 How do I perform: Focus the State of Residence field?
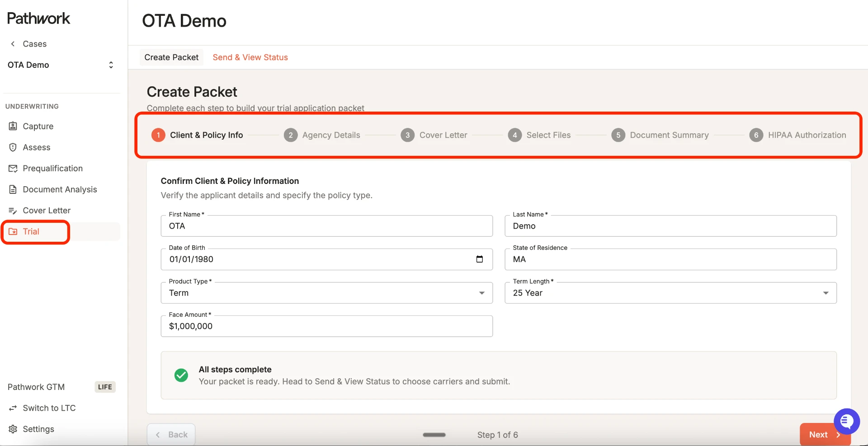pyautogui.click(x=670, y=259)
